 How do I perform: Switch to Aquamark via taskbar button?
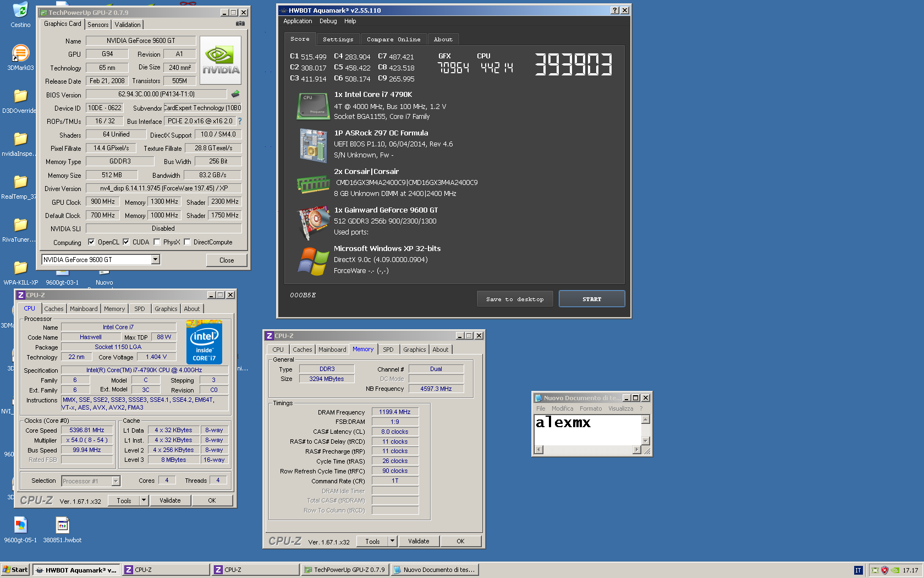(x=76, y=570)
